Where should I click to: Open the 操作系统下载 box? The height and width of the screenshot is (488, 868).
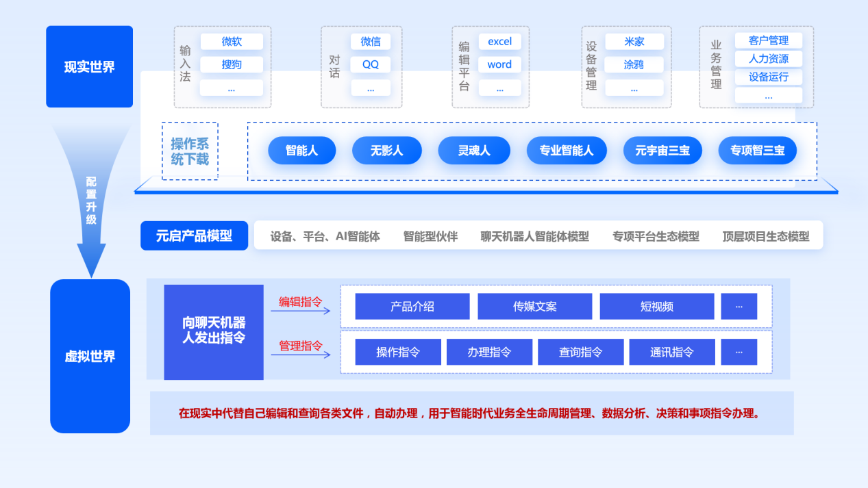pyautogui.click(x=190, y=151)
